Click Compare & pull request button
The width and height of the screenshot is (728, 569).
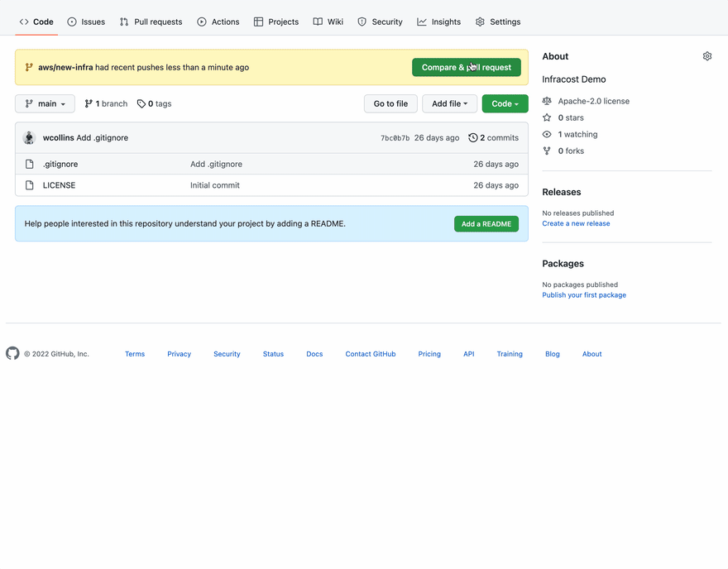[466, 67]
